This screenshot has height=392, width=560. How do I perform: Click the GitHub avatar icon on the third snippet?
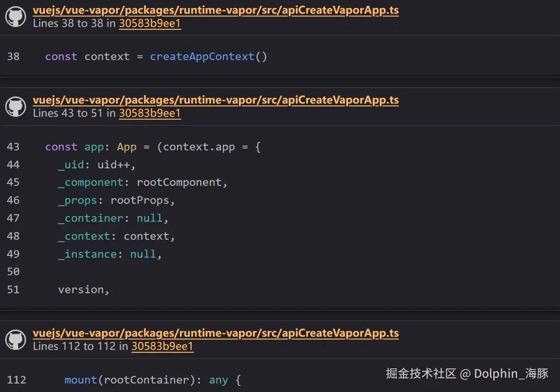[x=16, y=340]
